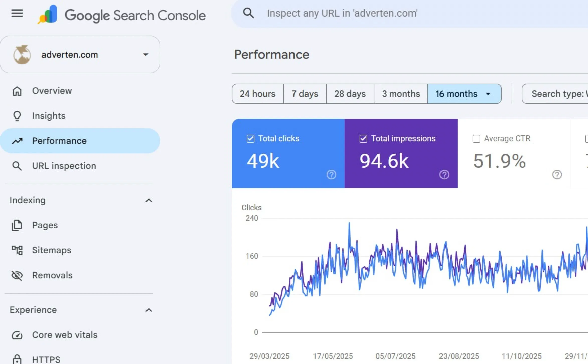Open the Removals tool

pyautogui.click(x=80, y=275)
